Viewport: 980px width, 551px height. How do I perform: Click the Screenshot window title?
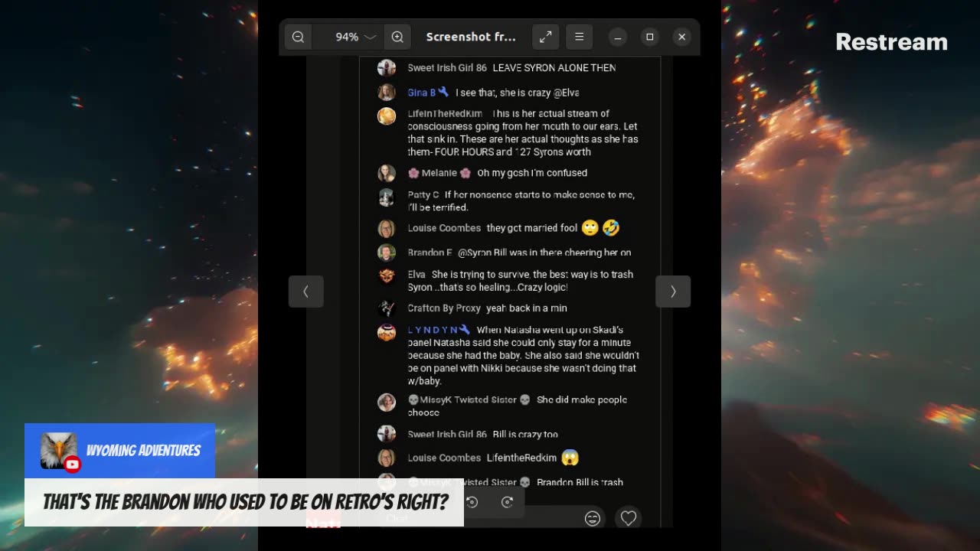coord(471,37)
